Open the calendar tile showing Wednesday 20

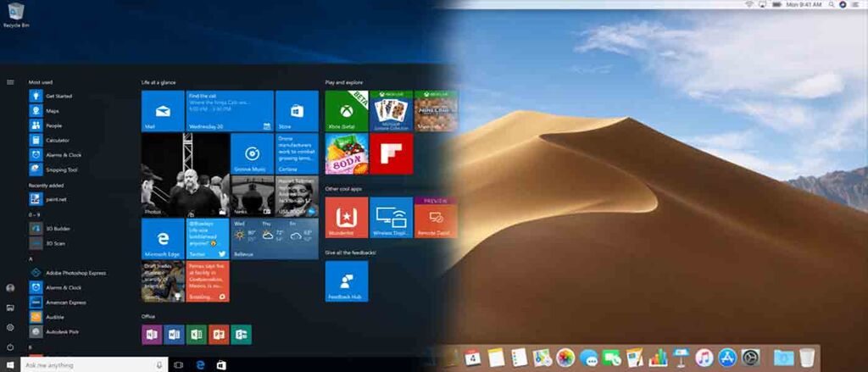pyautogui.click(x=230, y=111)
